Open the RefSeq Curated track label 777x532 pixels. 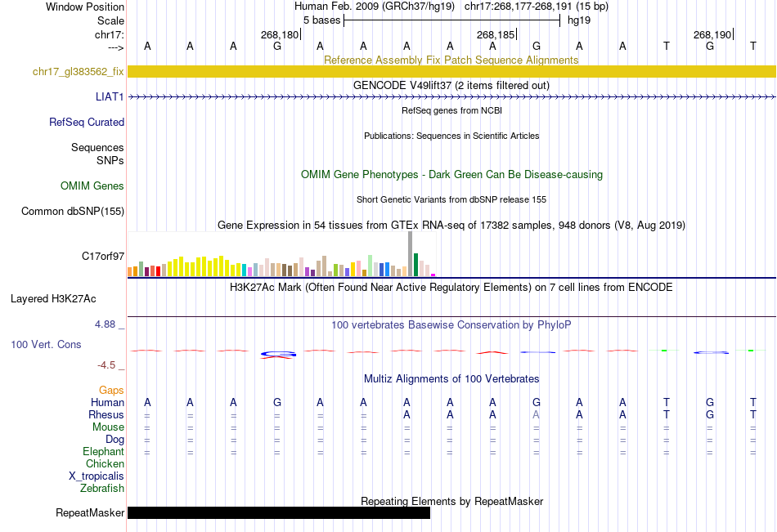(87, 122)
